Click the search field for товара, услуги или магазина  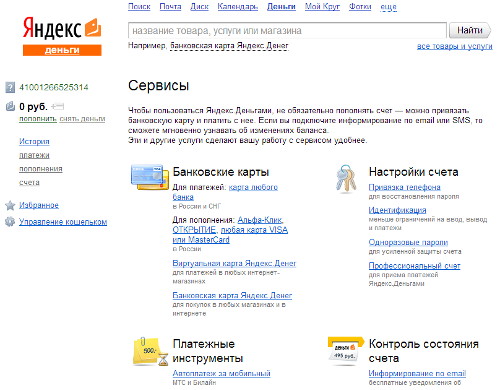(x=287, y=31)
